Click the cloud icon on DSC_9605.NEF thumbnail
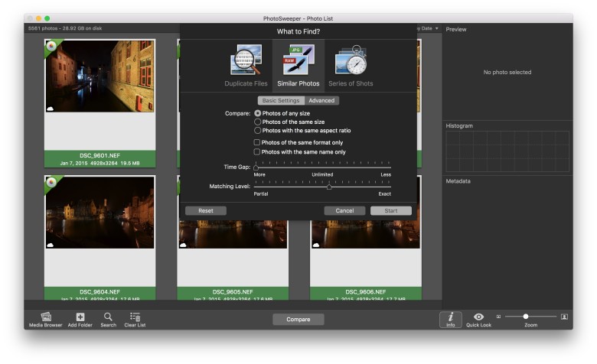 pos(183,245)
